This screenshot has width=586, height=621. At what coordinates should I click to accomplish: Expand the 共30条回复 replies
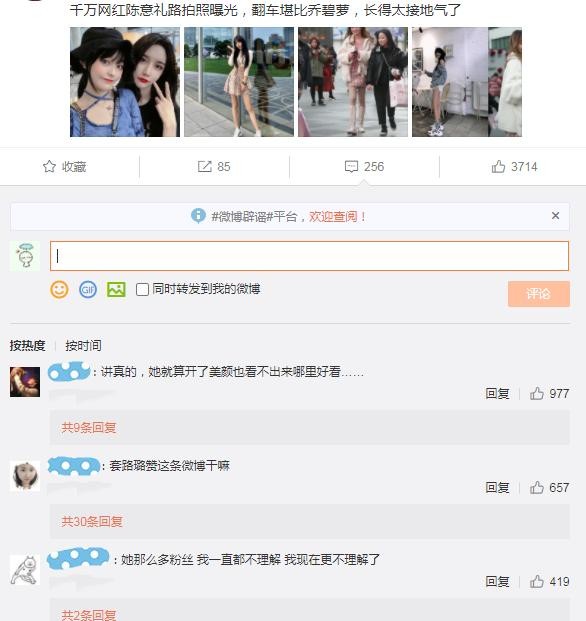(x=92, y=521)
